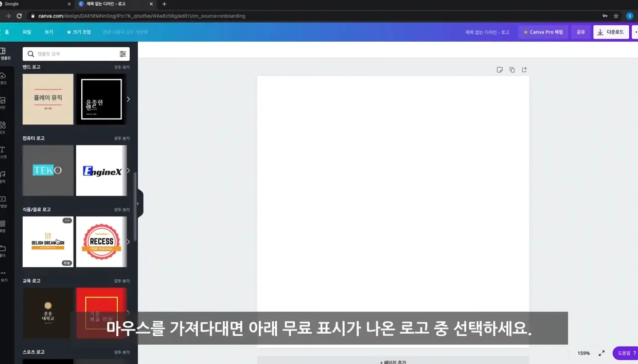The width and height of the screenshot is (638, 364).
Task: View all Education logo (교육 로고) templates
Action: click(122, 281)
